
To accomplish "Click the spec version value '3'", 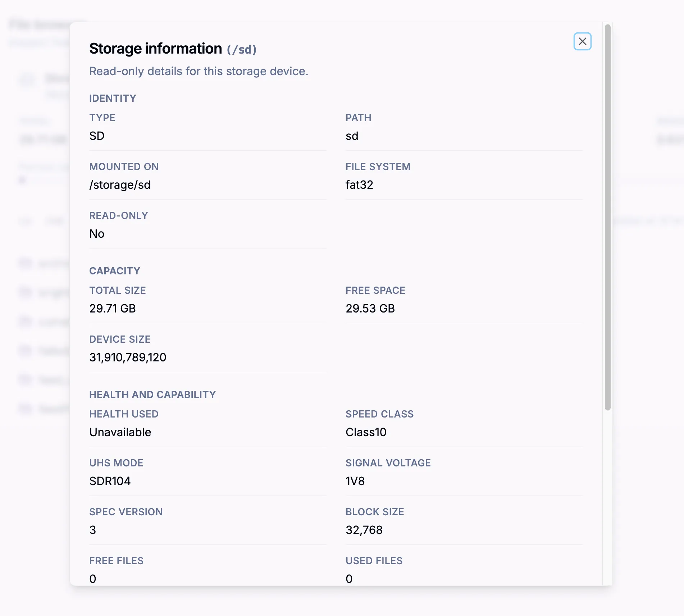I will [92, 530].
